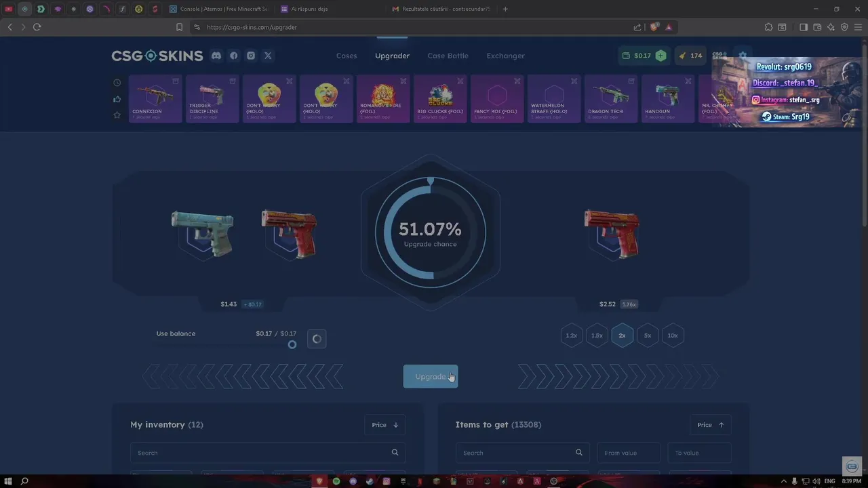The height and width of the screenshot is (488, 868).
Task: Click the browser address bar URL
Action: [252, 27]
